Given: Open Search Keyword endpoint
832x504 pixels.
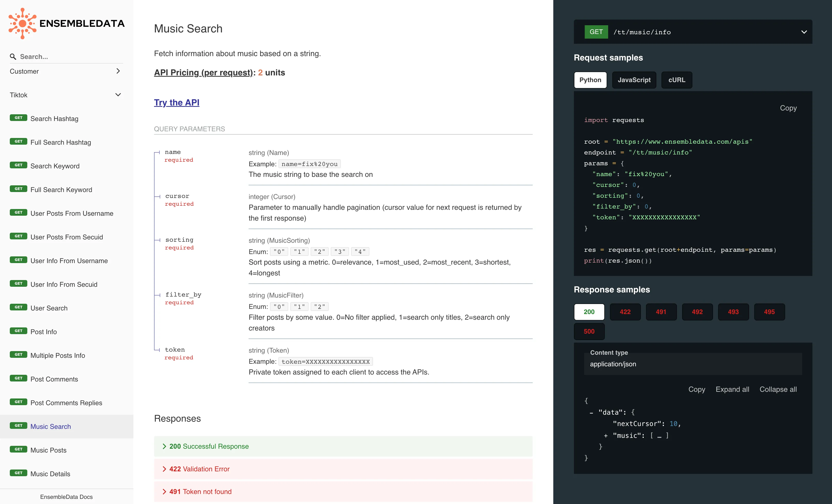Looking at the screenshot, I should pos(66,166).
